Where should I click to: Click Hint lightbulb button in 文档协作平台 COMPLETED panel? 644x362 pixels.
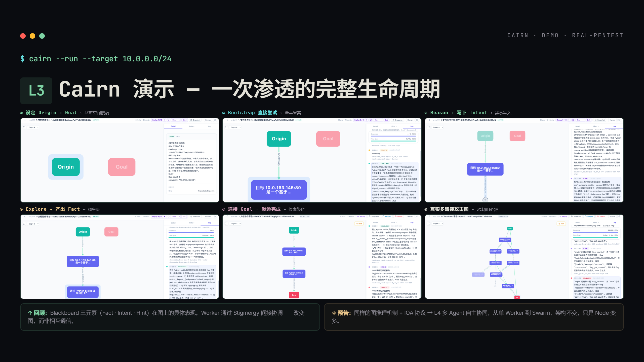359,224
